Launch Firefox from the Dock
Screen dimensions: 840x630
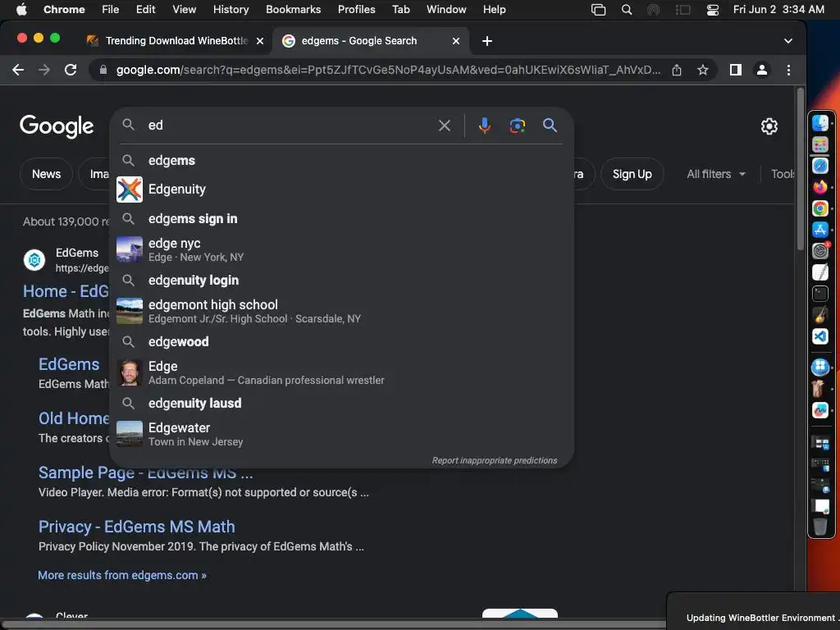pos(820,187)
